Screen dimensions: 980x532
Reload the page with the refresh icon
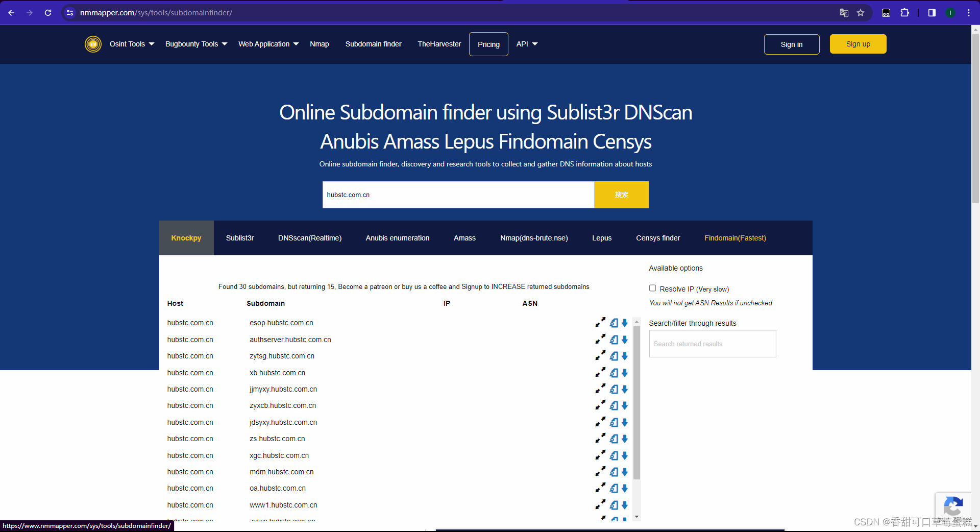tap(48, 13)
